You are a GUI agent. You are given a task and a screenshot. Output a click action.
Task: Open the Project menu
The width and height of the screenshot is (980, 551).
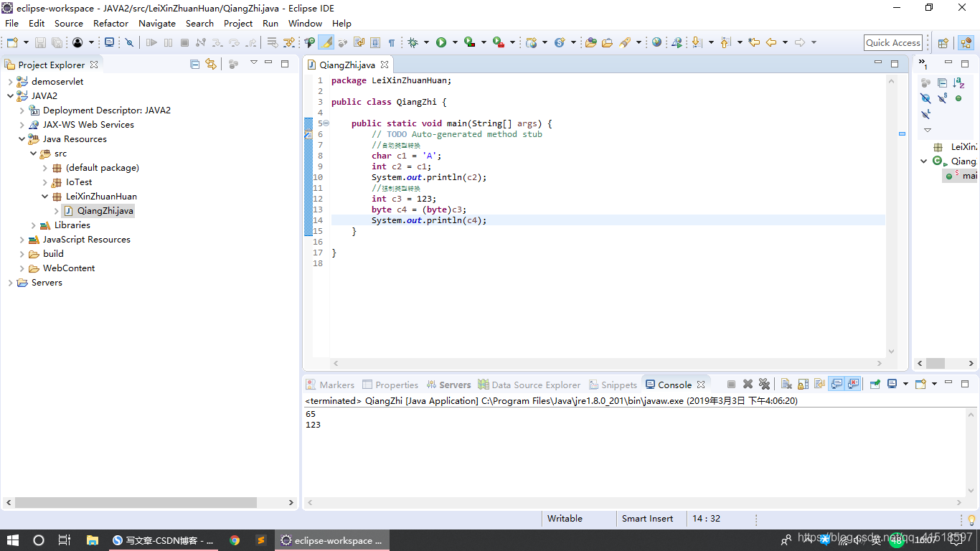pos(238,23)
